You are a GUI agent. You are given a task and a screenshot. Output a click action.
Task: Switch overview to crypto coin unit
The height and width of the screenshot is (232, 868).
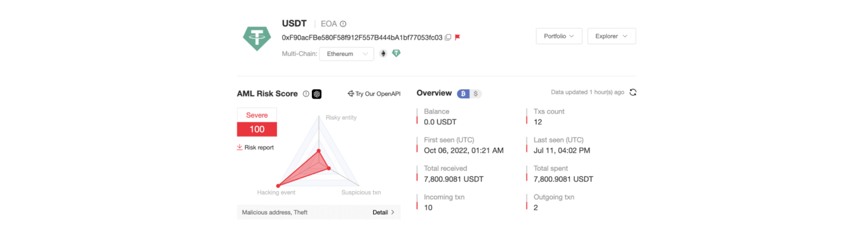[463, 94]
